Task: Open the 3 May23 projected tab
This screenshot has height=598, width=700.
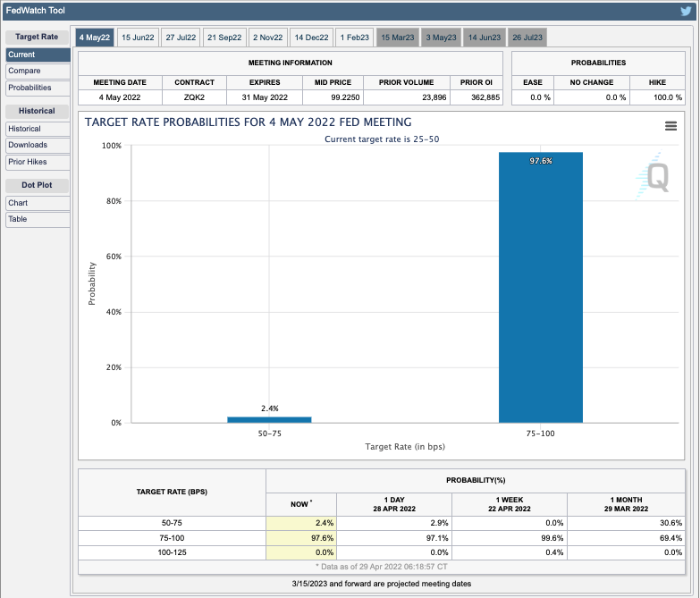Action: click(441, 38)
